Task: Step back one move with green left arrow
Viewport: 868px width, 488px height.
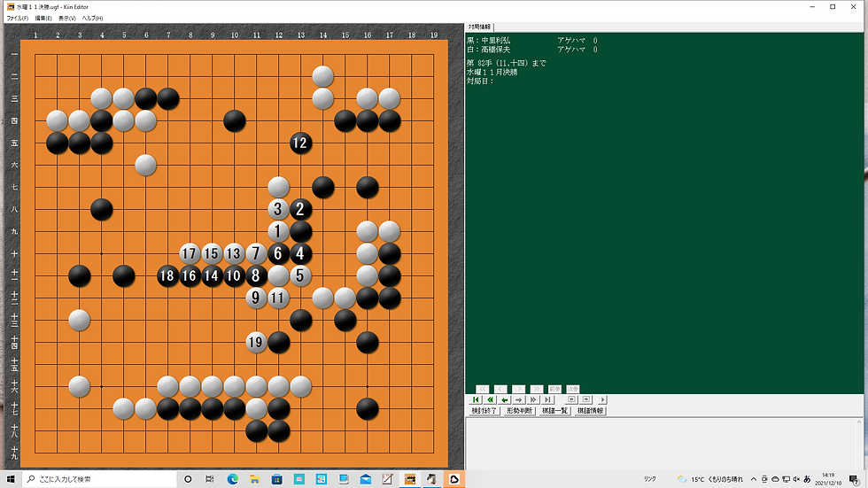Action: tap(504, 399)
